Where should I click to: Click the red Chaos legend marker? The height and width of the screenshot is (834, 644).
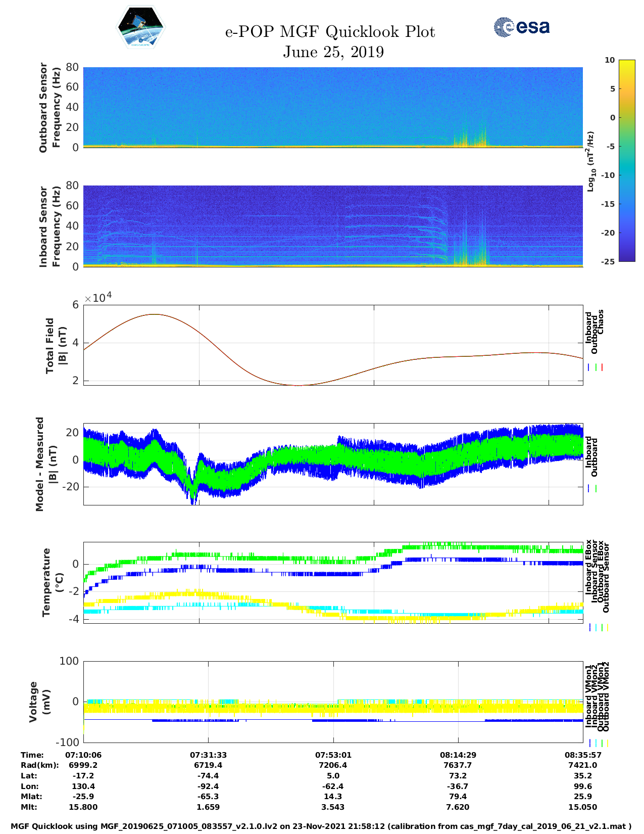point(602,367)
